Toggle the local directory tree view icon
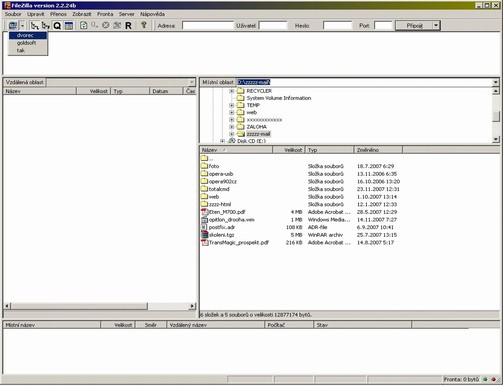The width and height of the screenshot is (503, 386). [35, 25]
